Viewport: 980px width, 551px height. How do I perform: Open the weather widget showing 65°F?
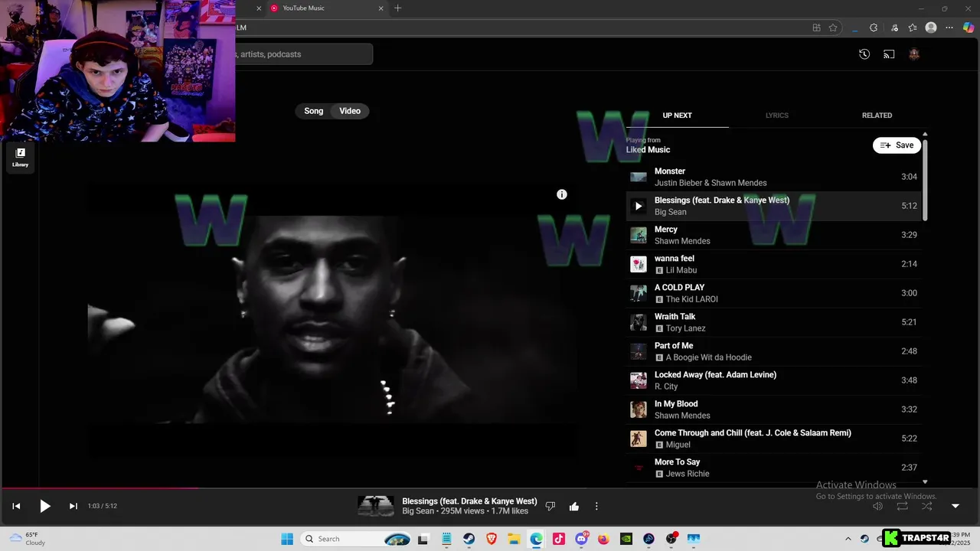pyautogui.click(x=28, y=539)
